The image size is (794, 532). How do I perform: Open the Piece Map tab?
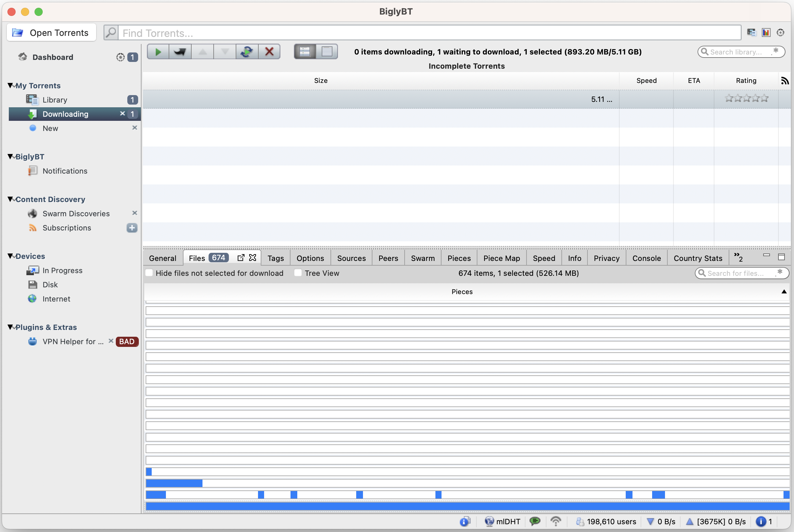[501, 258]
